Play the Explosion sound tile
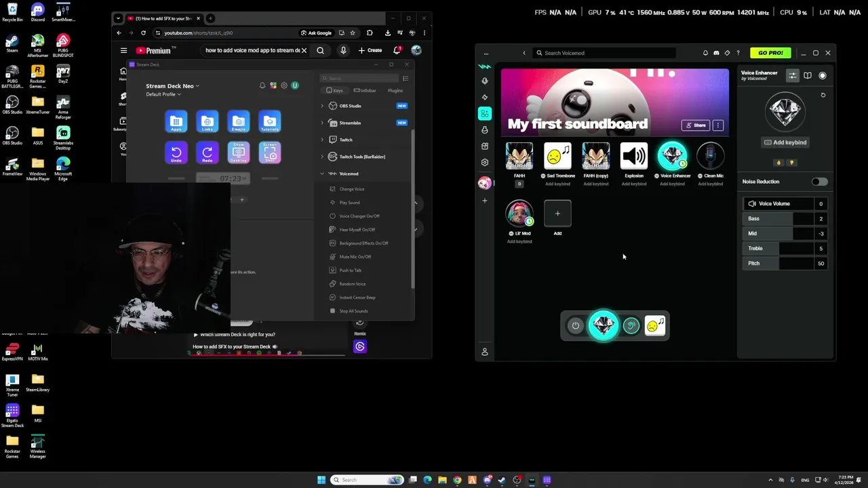The image size is (868, 488). coord(634,157)
